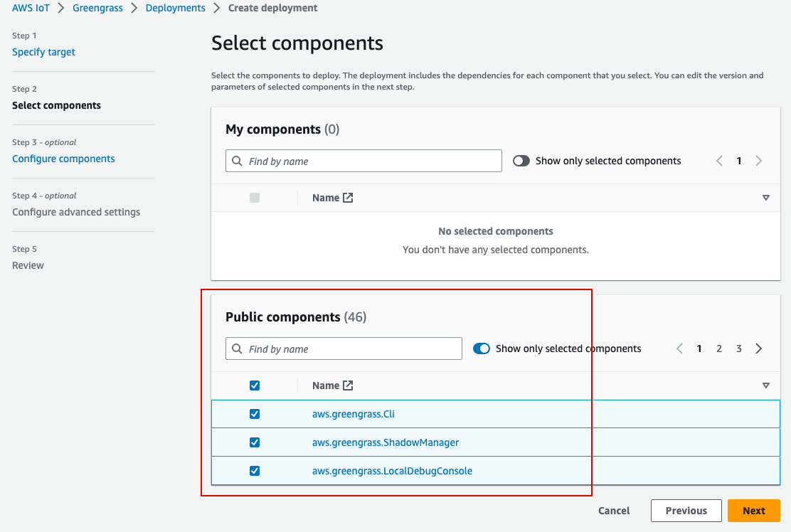Click previous page arrow in My components
Image resolution: width=791 pixels, height=532 pixels.
(x=719, y=161)
